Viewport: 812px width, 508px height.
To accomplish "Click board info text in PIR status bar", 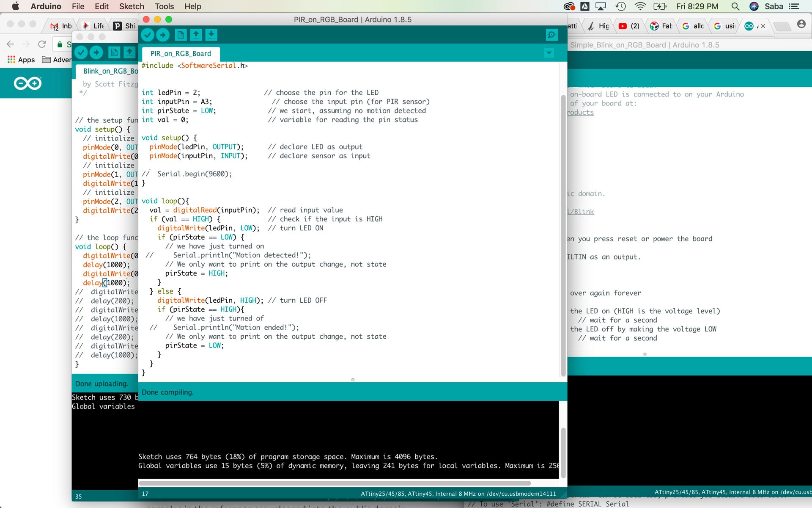I will click(458, 494).
